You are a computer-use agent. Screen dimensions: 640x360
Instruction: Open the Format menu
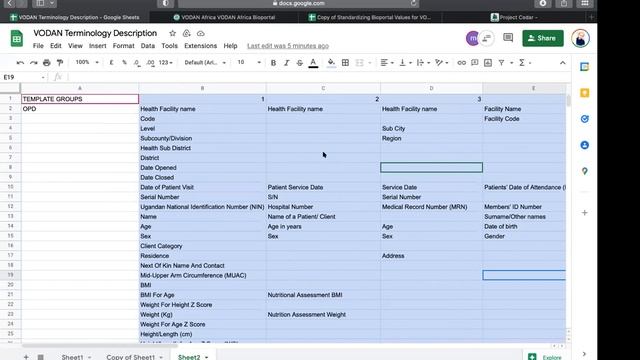123,46
